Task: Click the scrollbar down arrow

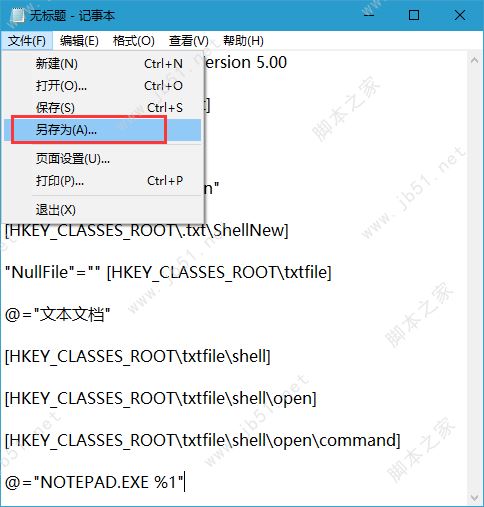Action: pos(474,498)
